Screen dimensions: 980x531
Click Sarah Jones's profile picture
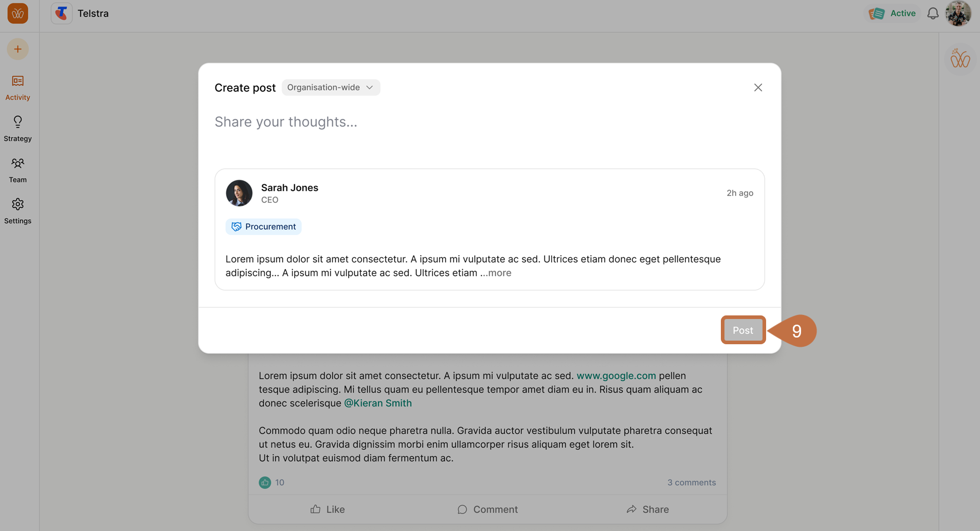point(239,193)
